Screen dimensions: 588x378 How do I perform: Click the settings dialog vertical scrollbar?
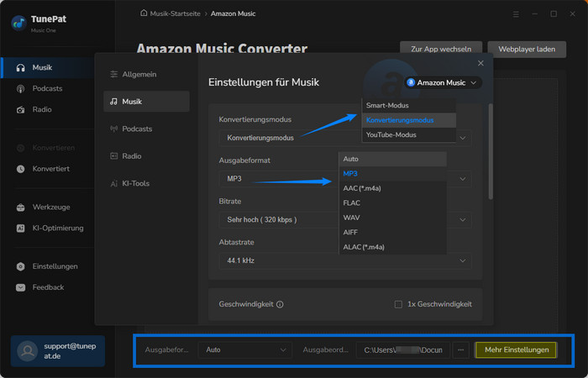click(x=491, y=151)
